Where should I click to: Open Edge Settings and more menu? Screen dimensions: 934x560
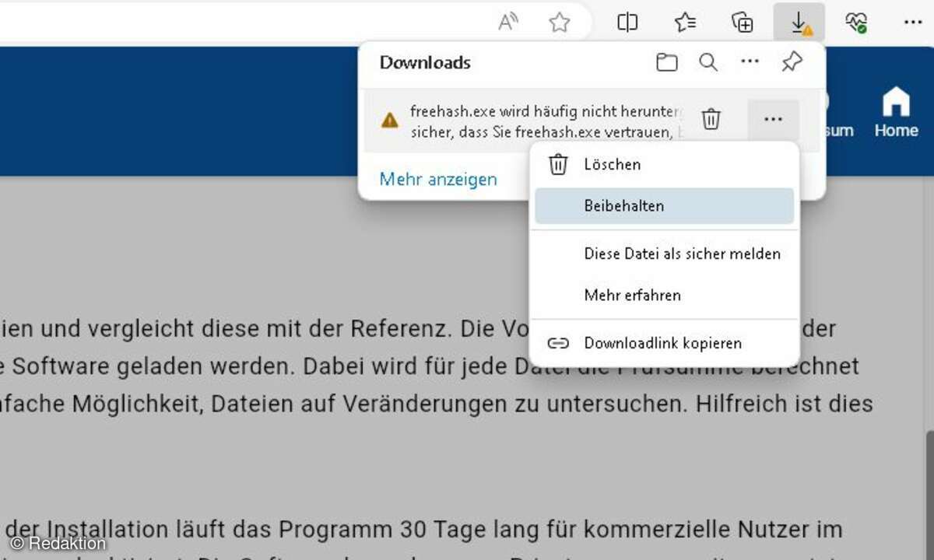pos(912,23)
